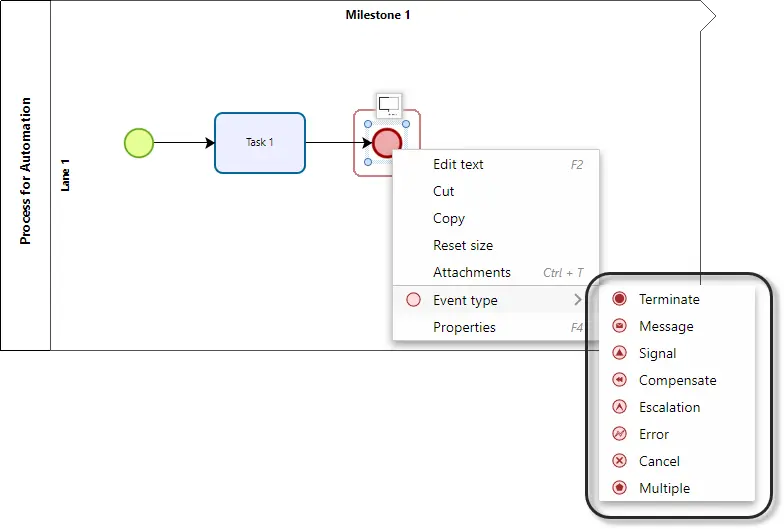
Task: Click the Multiple label in submenu
Action: (x=664, y=488)
